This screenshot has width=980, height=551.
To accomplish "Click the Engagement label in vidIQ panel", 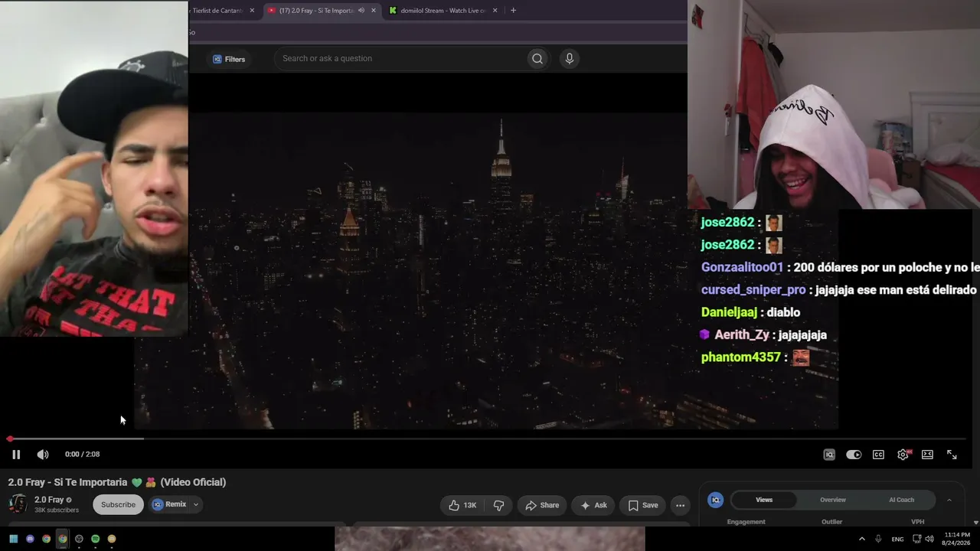I will [x=746, y=522].
